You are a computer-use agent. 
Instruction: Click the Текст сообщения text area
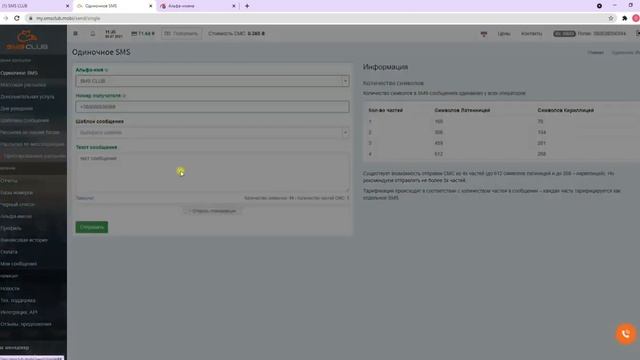click(212, 172)
